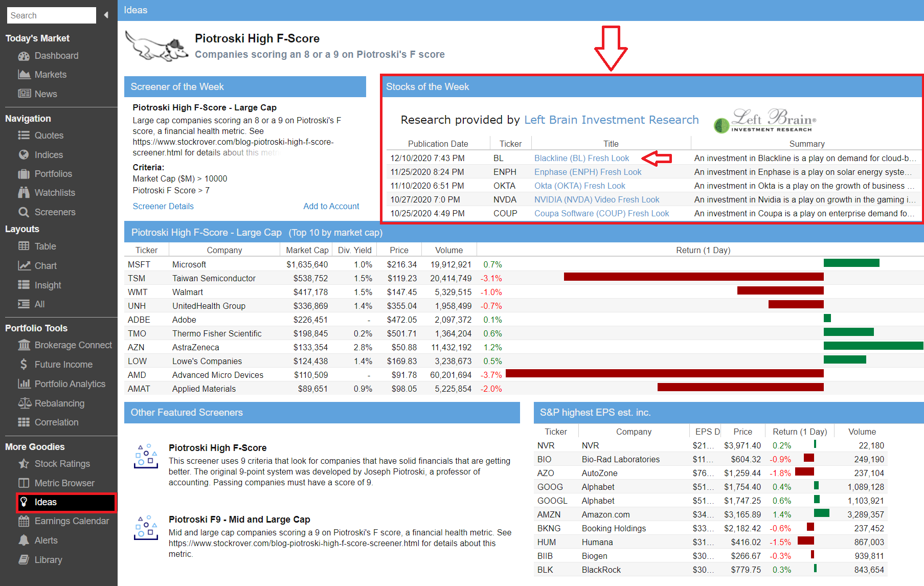This screenshot has height=586, width=924.
Task: Click the Piotroski F9 Mid and Large Cap icon
Action: click(146, 528)
